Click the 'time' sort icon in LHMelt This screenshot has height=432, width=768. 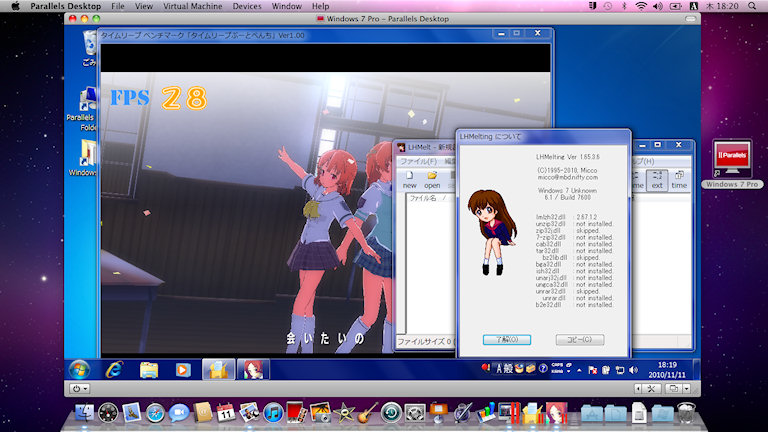click(679, 180)
